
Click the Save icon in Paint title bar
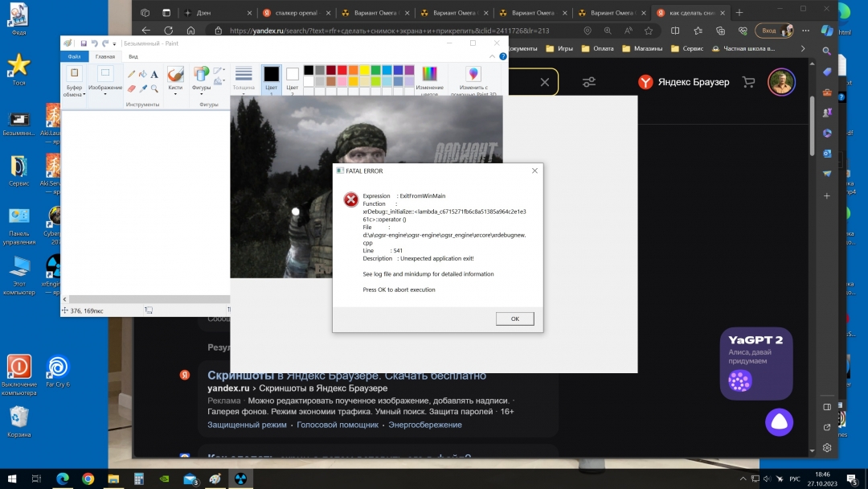[84, 43]
